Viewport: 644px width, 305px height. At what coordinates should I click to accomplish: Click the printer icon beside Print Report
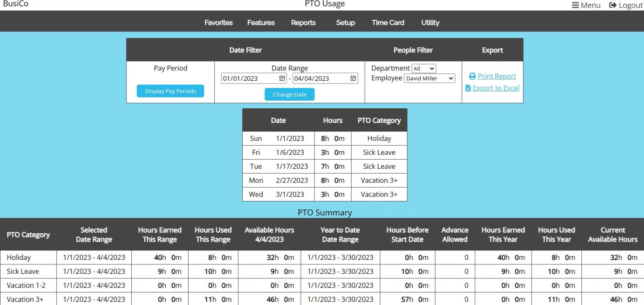point(472,76)
